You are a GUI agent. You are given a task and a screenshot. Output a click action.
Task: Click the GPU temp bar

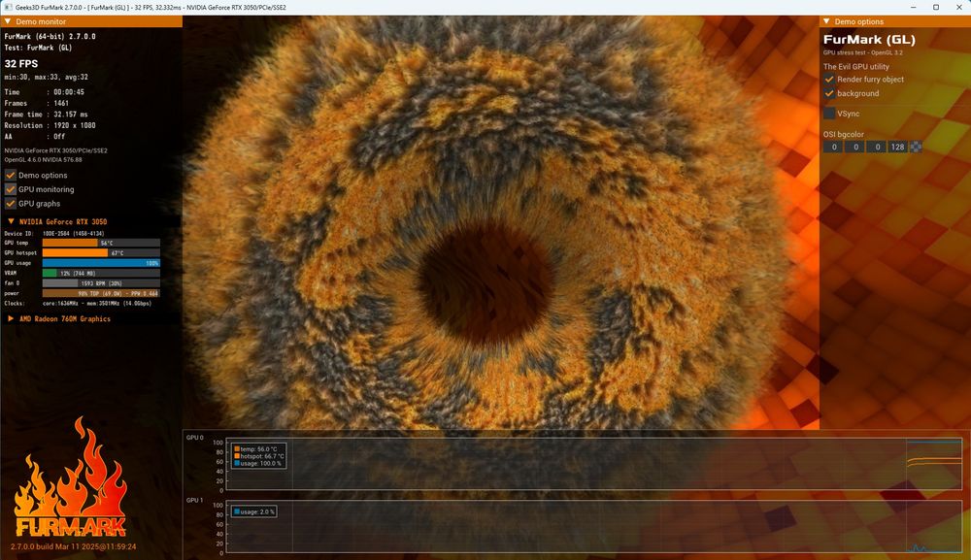click(101, 243)
